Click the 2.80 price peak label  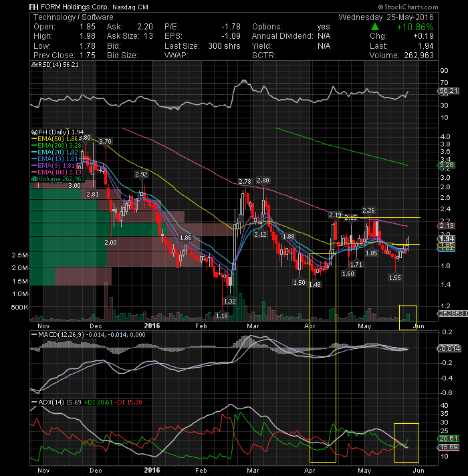coord(263,181)
